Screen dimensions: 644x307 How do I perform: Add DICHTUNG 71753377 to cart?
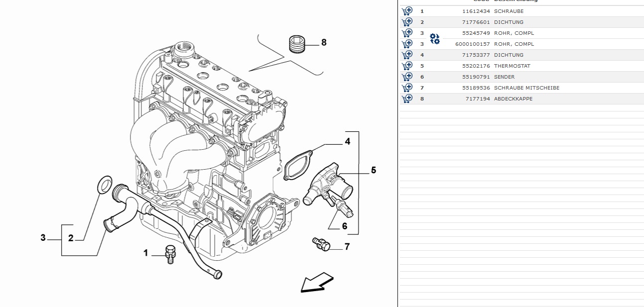coord(407,55)
